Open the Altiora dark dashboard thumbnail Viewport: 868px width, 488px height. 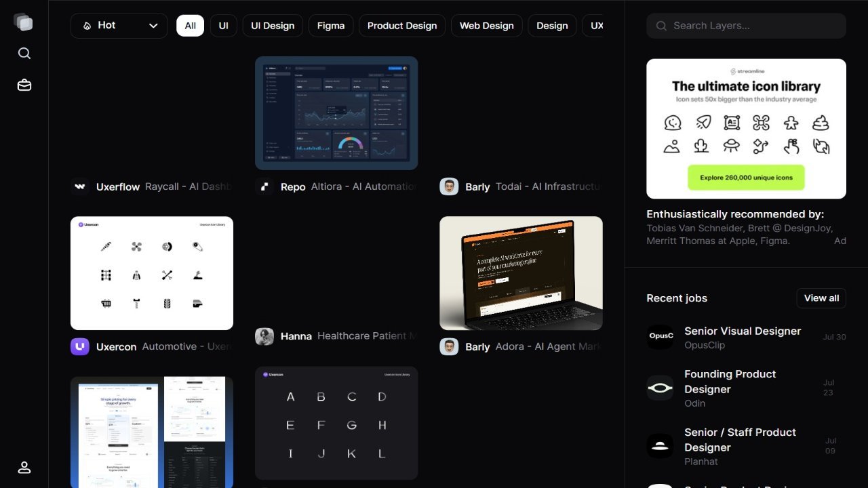[336, 113]
